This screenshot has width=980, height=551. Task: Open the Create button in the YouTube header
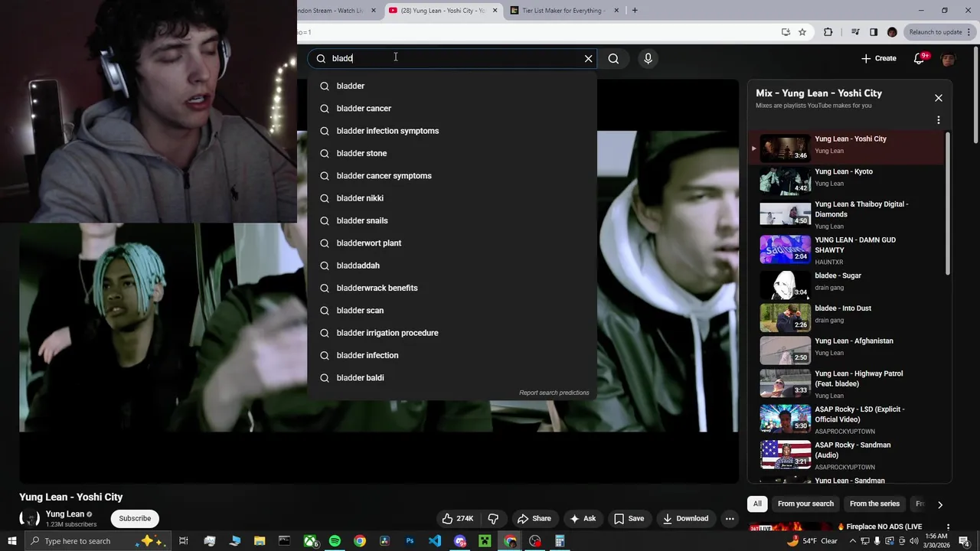click(878, 58)
